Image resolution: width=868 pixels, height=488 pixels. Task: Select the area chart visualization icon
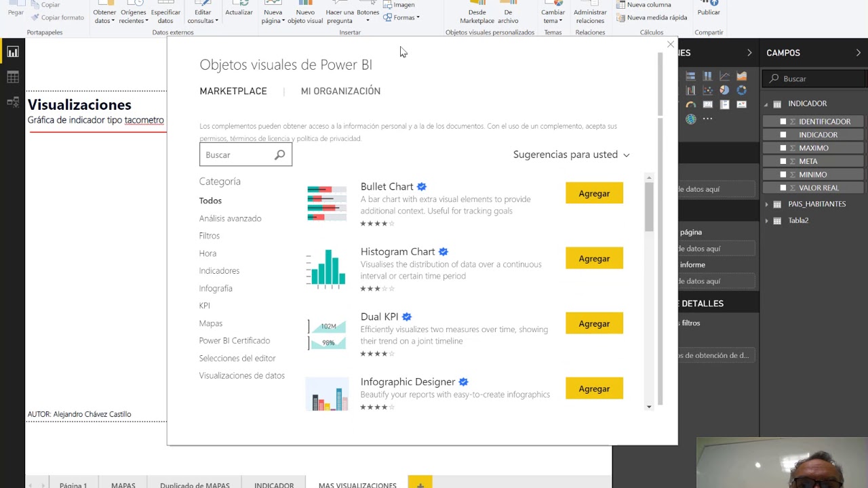point(741,76)
